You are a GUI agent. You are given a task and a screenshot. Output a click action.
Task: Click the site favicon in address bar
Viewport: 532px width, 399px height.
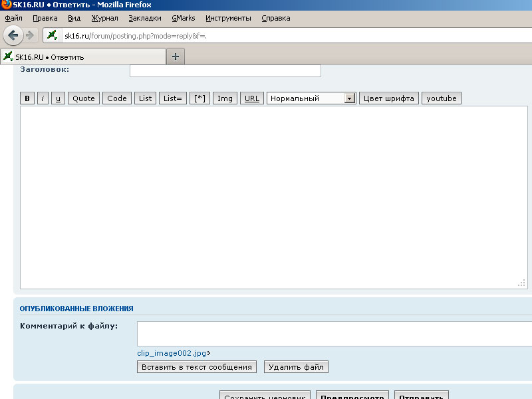tap(53, 35)
